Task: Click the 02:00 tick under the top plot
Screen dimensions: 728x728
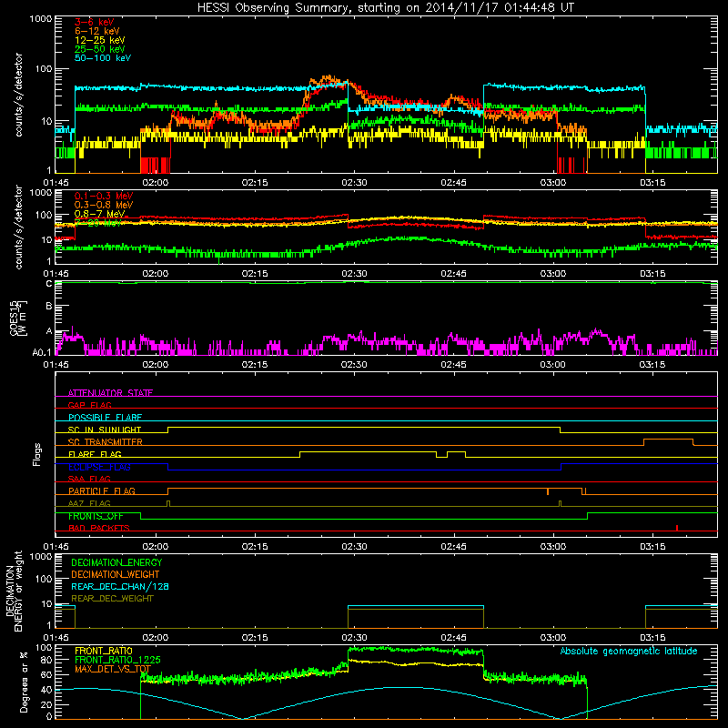Action: [x=155, y=183]
